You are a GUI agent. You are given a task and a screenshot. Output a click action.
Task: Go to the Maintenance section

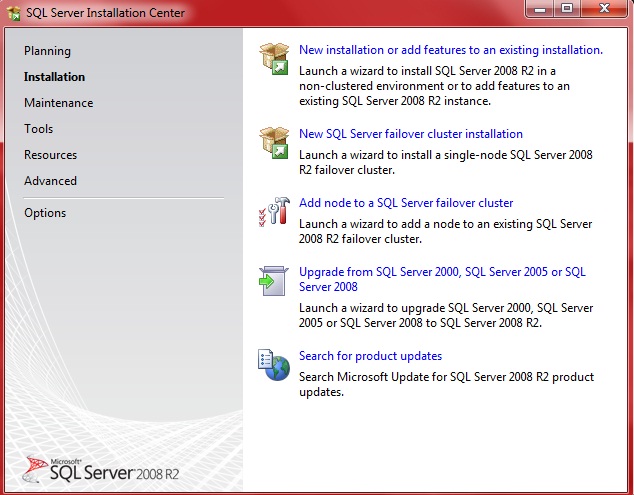59,103
